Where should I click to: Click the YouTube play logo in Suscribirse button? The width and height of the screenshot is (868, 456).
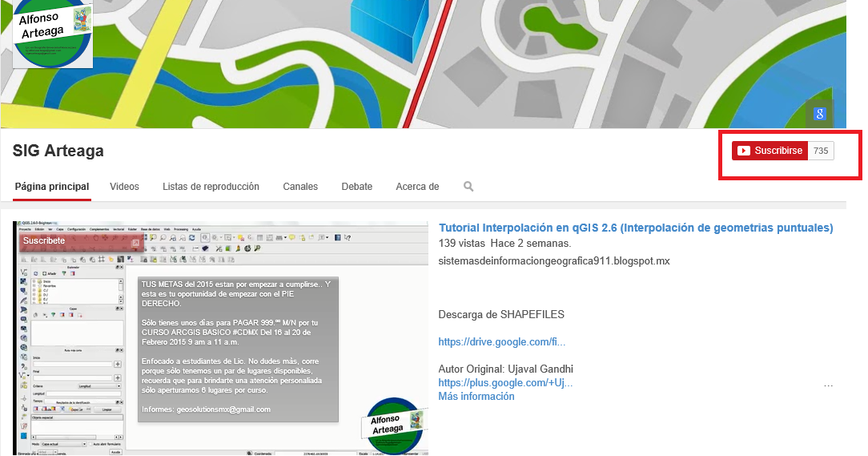[x=743, y=151]
